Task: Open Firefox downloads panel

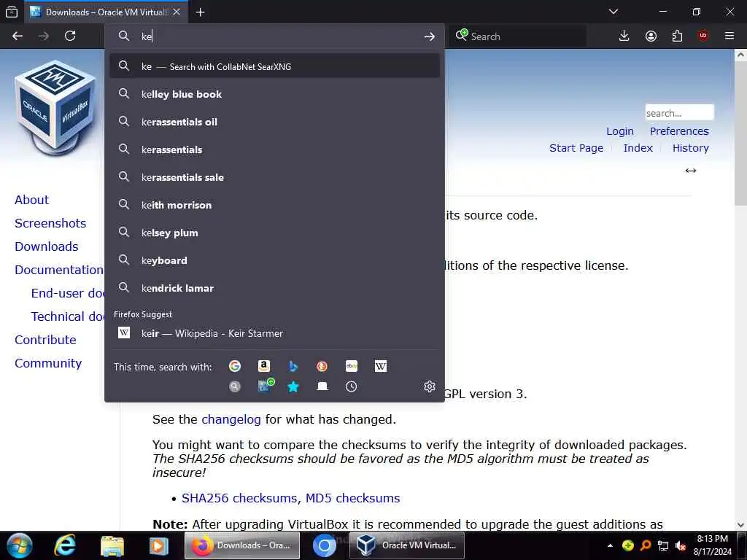Action: pos(624,36)
